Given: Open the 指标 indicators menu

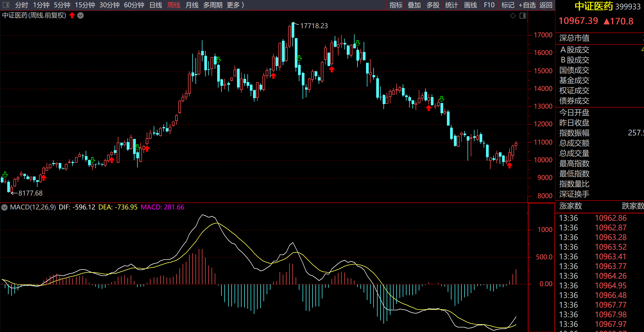Looking at the screenshot, I should point(396,5).
